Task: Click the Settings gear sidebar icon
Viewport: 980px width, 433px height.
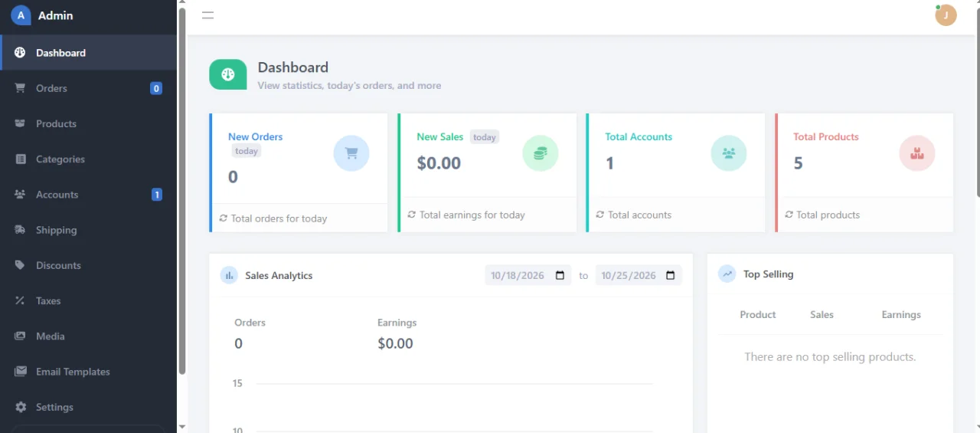Action: [x=21, y=407]
